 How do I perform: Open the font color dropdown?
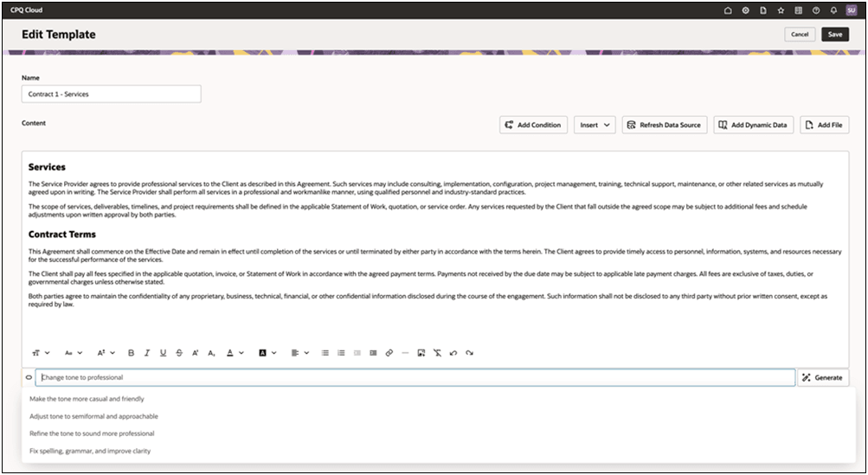tap(235, 353)
